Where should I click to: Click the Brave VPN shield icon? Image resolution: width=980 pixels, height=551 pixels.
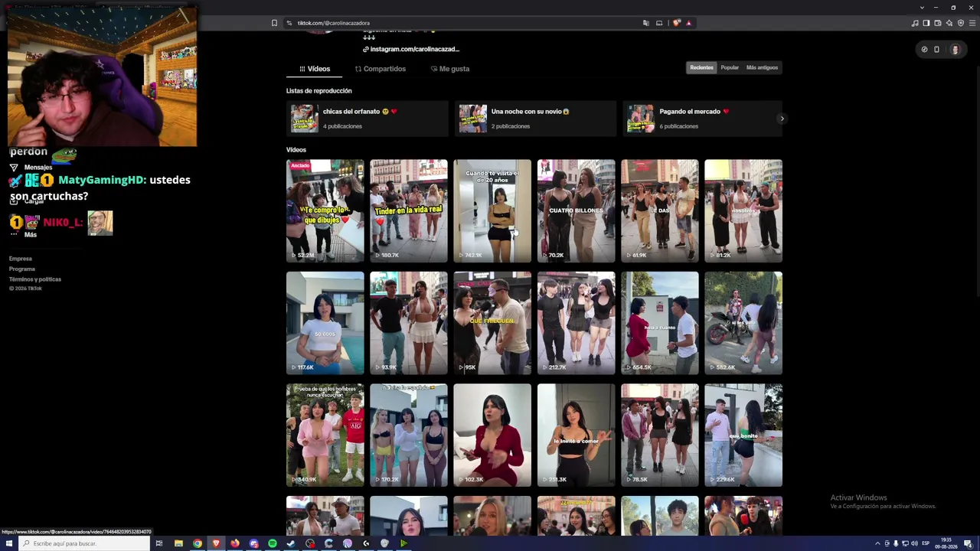961,23
